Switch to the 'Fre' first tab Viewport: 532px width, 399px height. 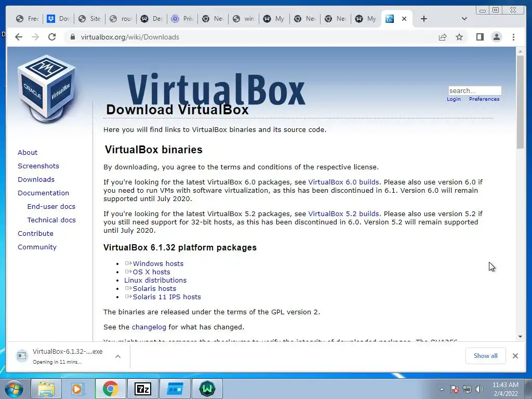[28, 19]
